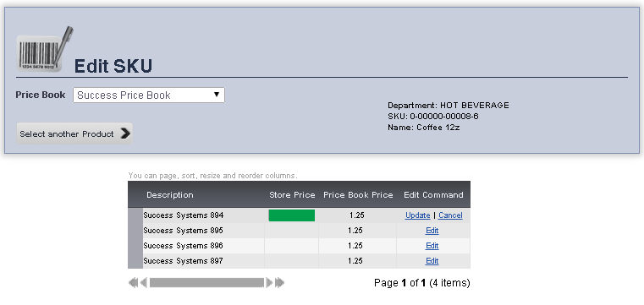Edit the Success Systems 897 row
This screenshot has height=305, width=644.
(x=432, y=261)
